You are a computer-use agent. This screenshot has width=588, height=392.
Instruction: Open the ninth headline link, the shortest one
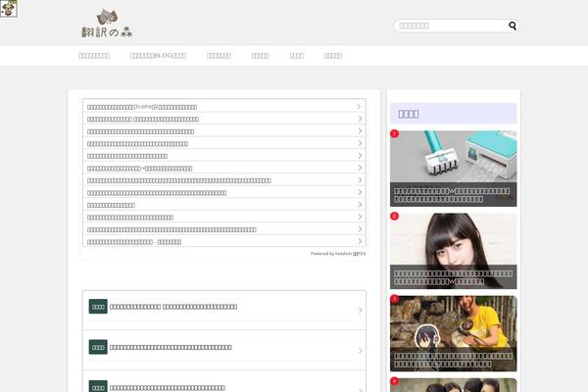pos(111,205)
